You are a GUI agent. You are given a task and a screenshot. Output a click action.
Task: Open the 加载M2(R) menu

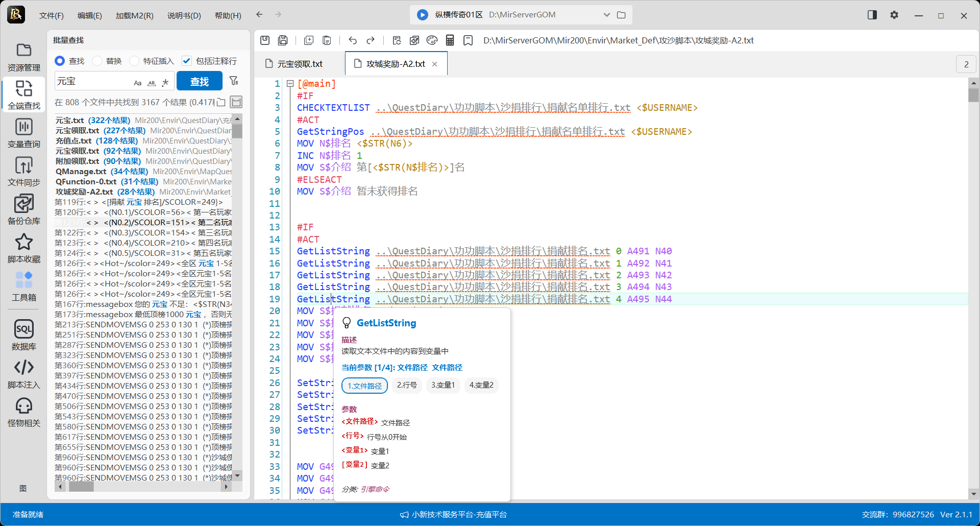click(x=134, y=15)
